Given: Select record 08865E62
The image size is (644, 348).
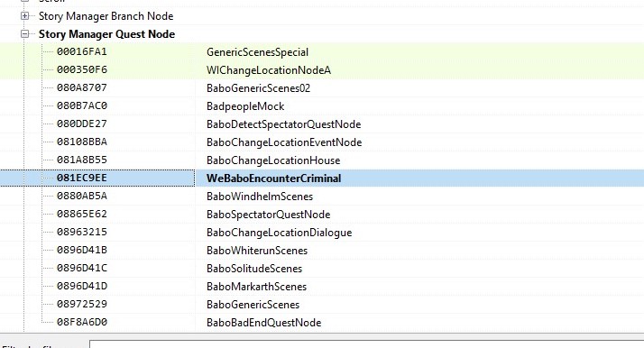Looking at the screenshot, I should [82, 215].
